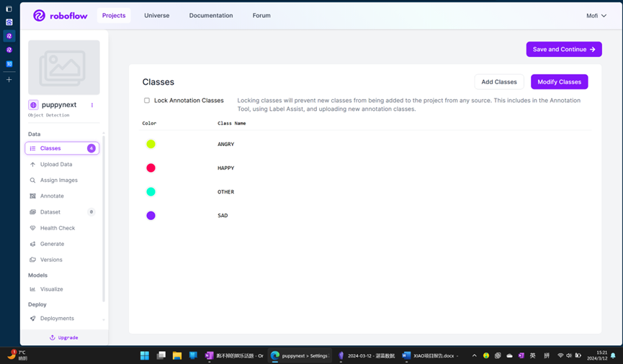Open the weather widget on the taskbar
Viewport: 623px width, 364px height.
pyautogui.click(x=17, y=355)
